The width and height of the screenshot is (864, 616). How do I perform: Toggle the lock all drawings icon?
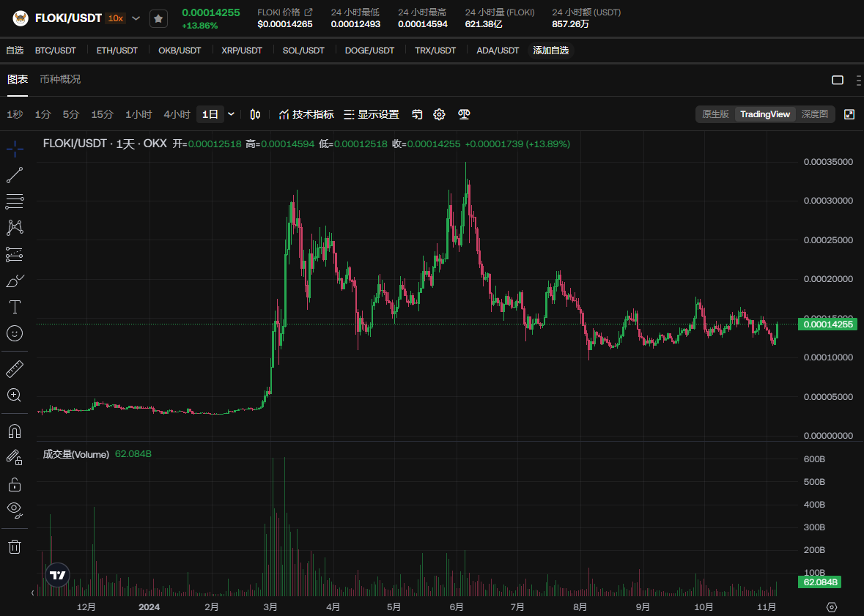click(15, 484)
